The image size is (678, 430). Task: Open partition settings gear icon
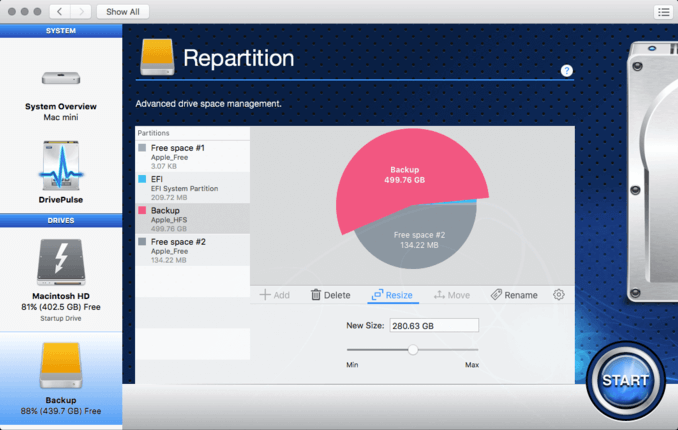point(559,295)
